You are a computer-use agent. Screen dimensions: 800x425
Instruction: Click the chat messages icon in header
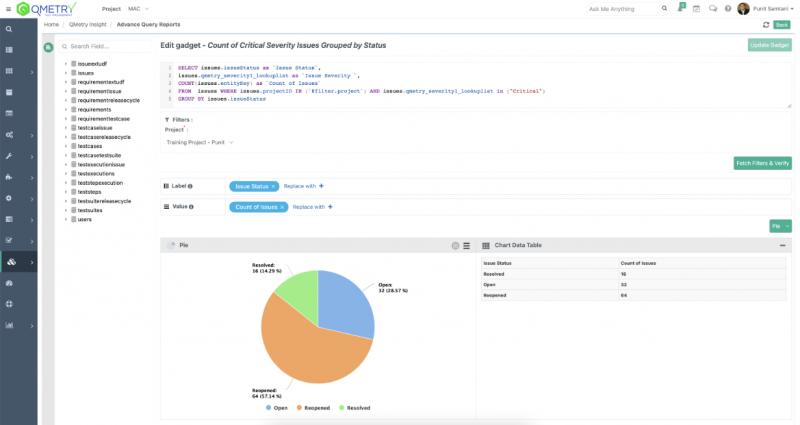click(711, 8)
